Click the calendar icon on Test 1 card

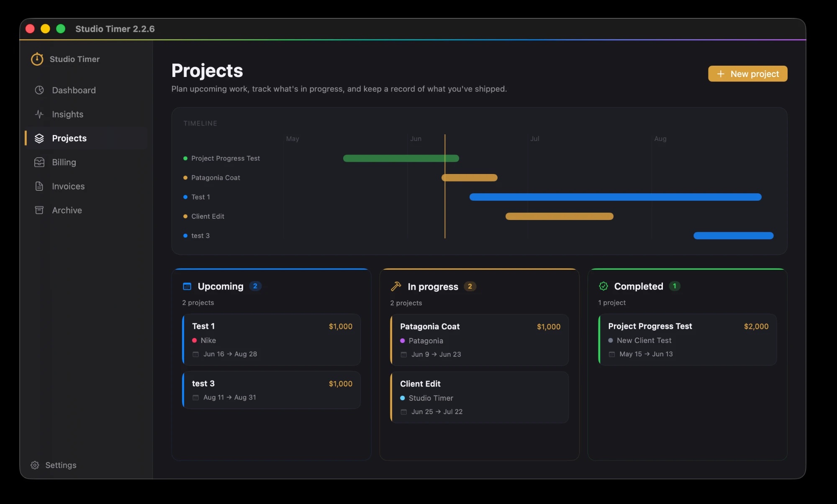point(195,354)
